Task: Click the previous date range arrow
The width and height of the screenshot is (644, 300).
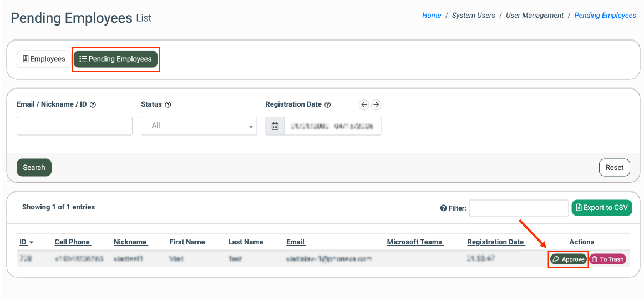Action: click(x=364, y=104)
